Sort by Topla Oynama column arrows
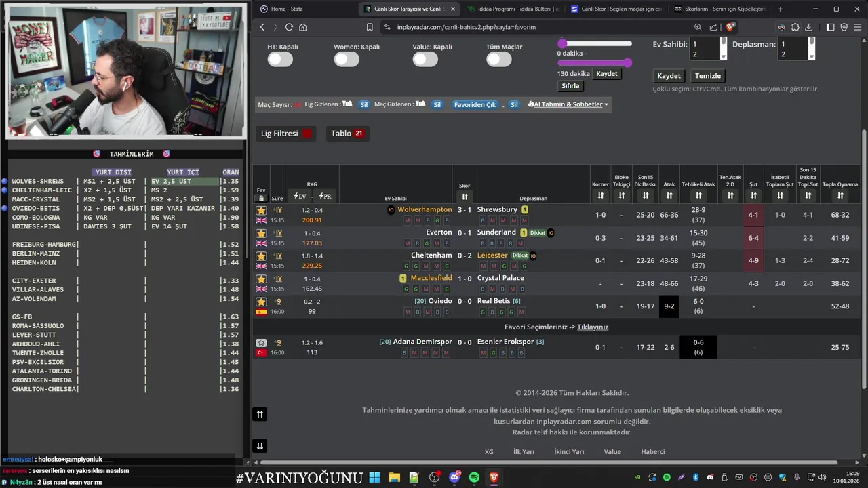 840,196
